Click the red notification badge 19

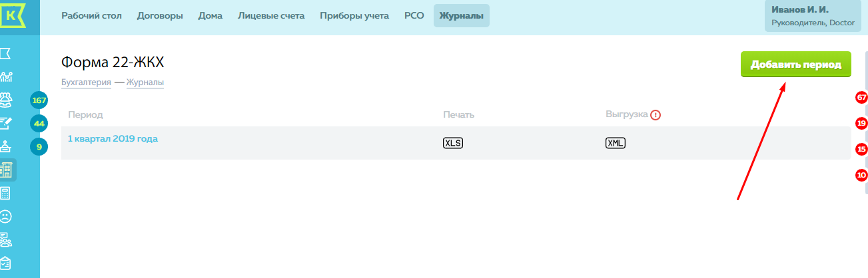pos(861,123)
